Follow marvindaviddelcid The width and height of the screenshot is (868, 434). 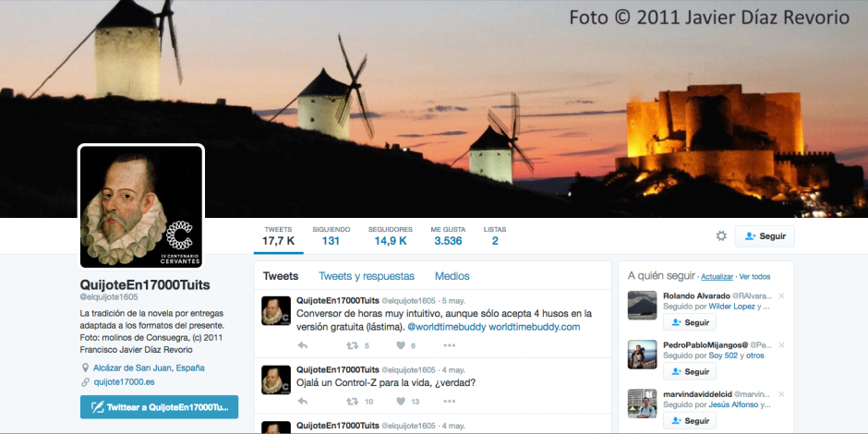pyautogui.click(x=690, y=421)
